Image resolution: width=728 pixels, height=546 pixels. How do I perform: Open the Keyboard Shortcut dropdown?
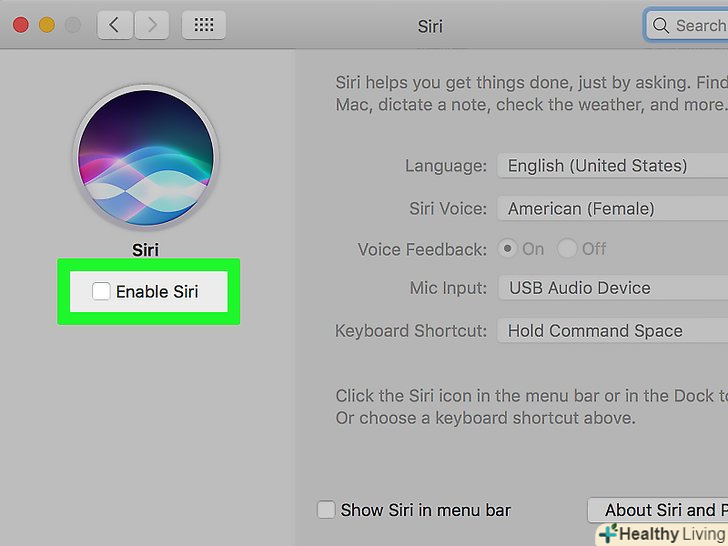click(x=612, y=331)
